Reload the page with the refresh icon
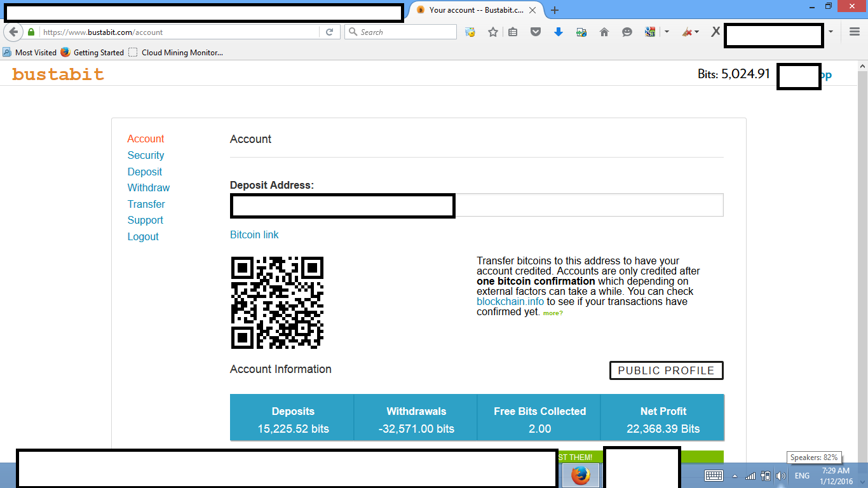The height and width of the screenshot is (488, 868). (329, 32)
